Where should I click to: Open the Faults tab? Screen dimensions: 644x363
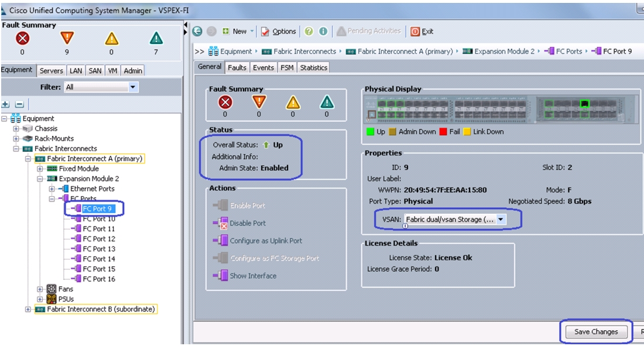(237, 67)
